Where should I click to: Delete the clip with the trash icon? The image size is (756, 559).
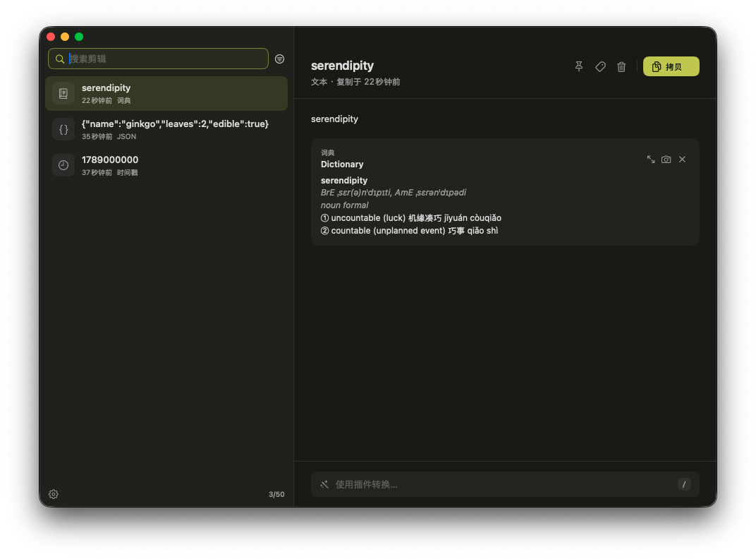621,66
